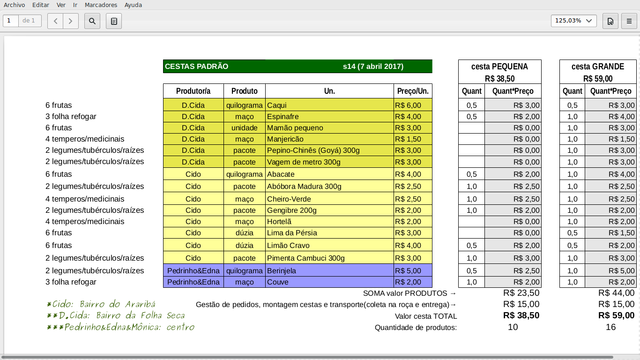Click the Valor cesta TOTAL label

point(426,316)
